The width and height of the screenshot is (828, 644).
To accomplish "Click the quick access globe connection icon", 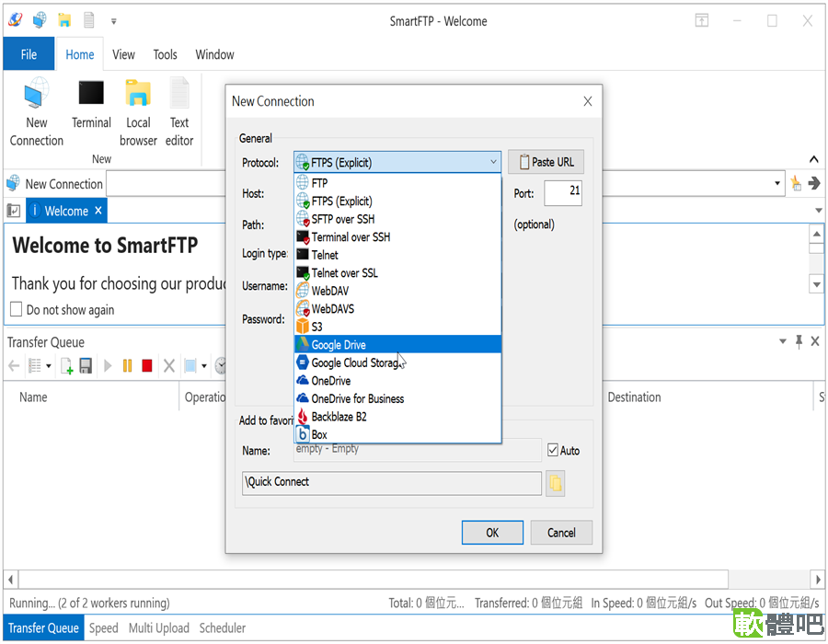I will [40, 20].
